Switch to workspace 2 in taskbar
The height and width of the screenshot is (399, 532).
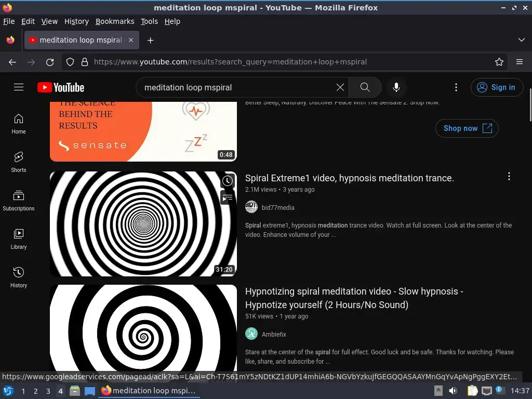[36, 391]
